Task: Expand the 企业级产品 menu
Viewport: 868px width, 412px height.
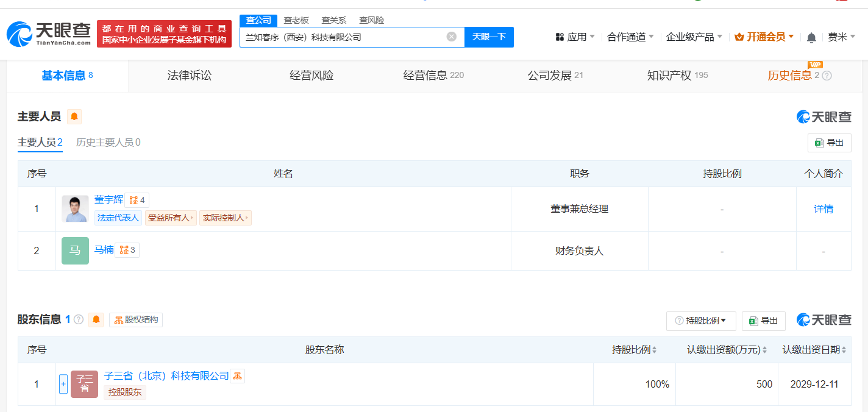Action: click(694, 37)
